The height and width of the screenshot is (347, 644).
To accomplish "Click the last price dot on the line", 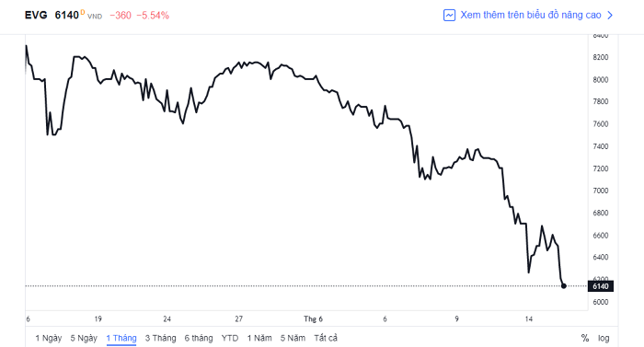I will [x=563, y=285].
